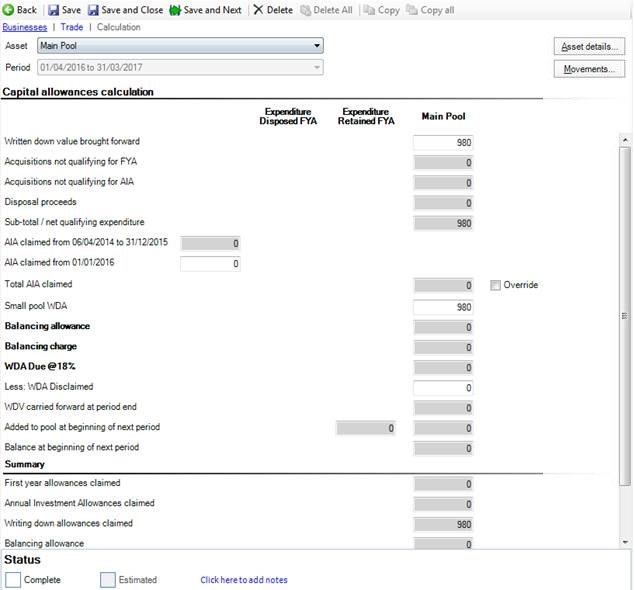Click the Acquisitions not qualifying for FYA value

click(443, 163)
